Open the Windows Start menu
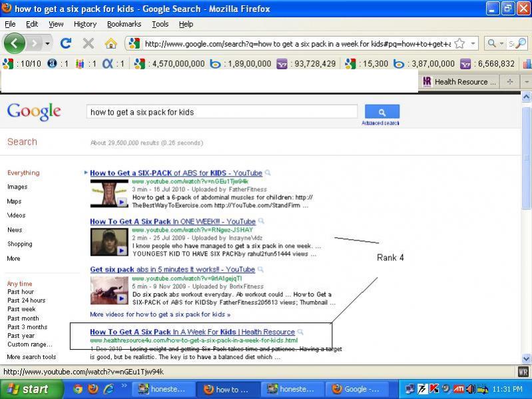Image resolution: width=532 pixels, height=399 pixels. 31,389
